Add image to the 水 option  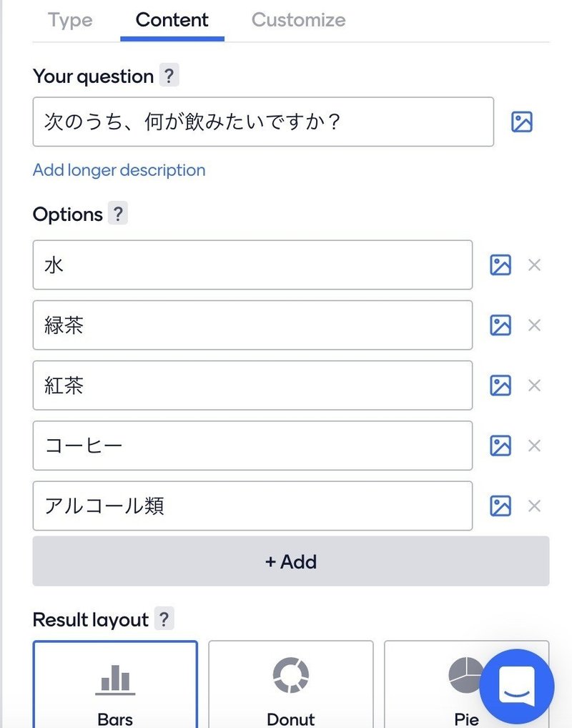500,265
